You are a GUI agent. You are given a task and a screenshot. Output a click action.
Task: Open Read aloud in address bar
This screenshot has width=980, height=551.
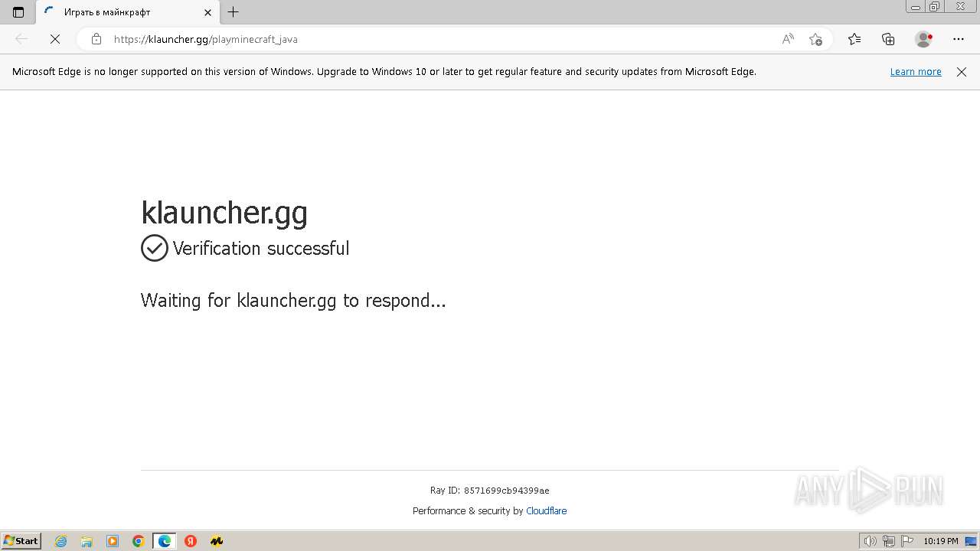click(x=788, y=39)
